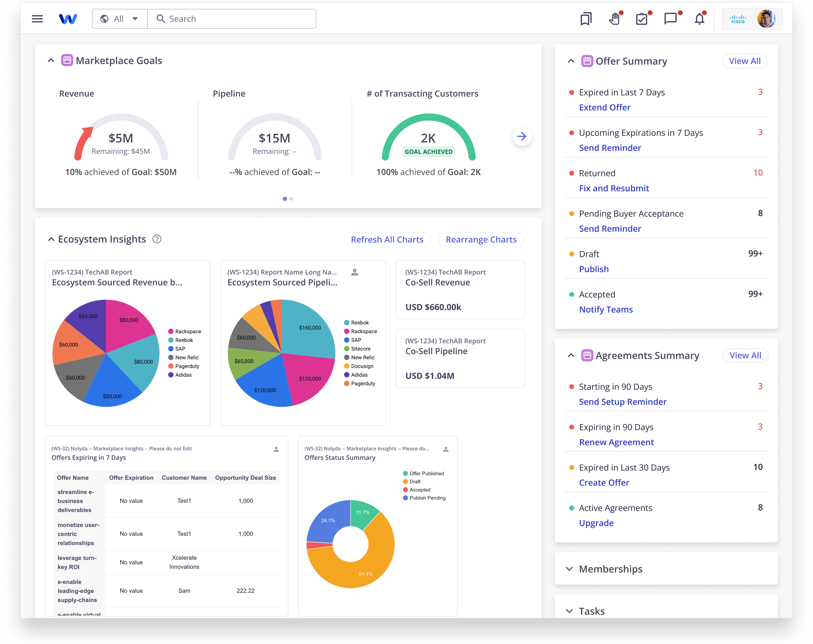Viewport: 813px width, 644px height.
Task: Click the Ecosystem Insights help icon
Action: pyautogui.click(x=157, y=239)
